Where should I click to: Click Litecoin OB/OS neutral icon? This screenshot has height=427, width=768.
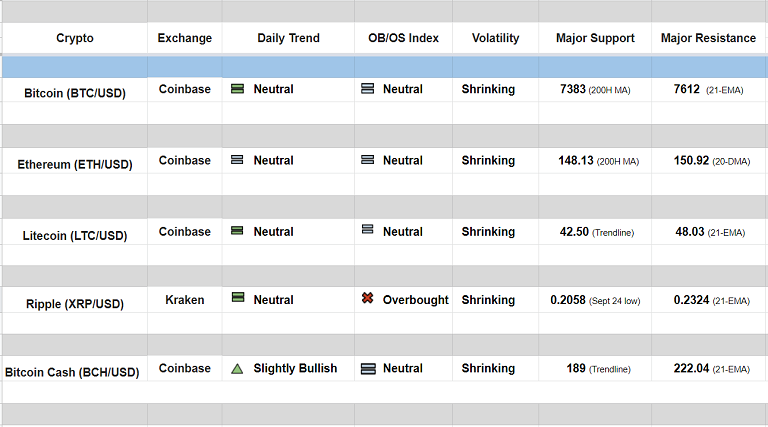(367, 230)
